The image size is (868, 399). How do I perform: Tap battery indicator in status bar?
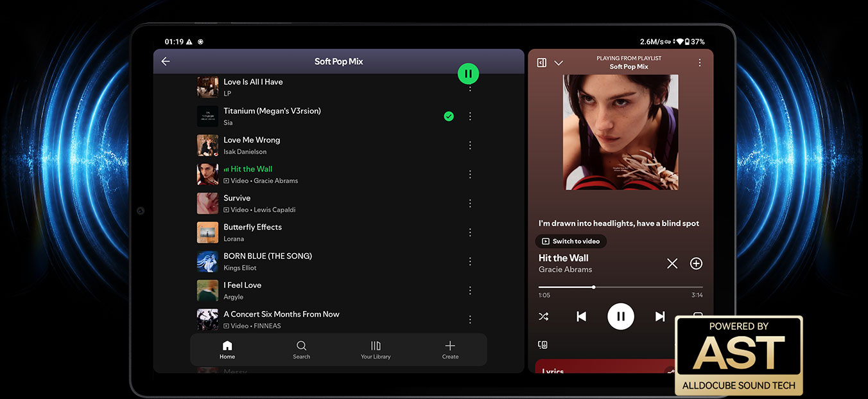click(x=688, y=42)
